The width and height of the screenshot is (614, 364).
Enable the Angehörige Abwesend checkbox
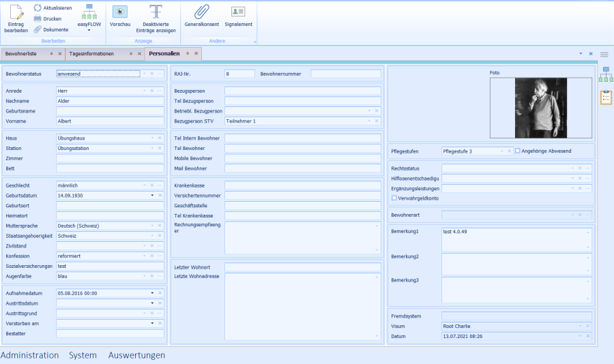pyautogui.click(x=518, y=151)
